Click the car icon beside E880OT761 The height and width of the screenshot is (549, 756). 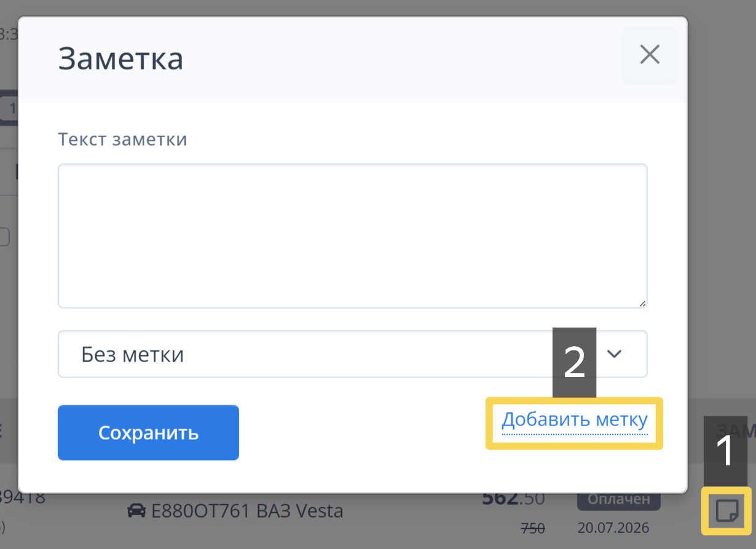tap(136, 511)
